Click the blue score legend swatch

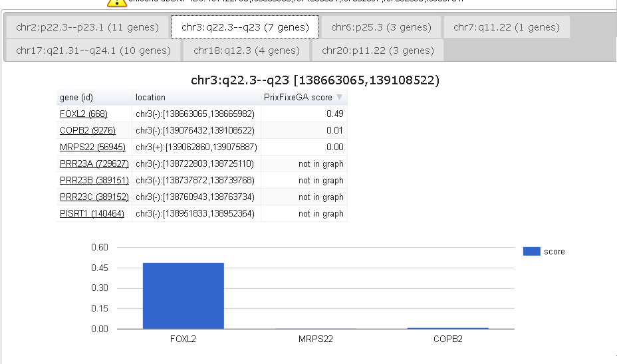click(531, 251)
